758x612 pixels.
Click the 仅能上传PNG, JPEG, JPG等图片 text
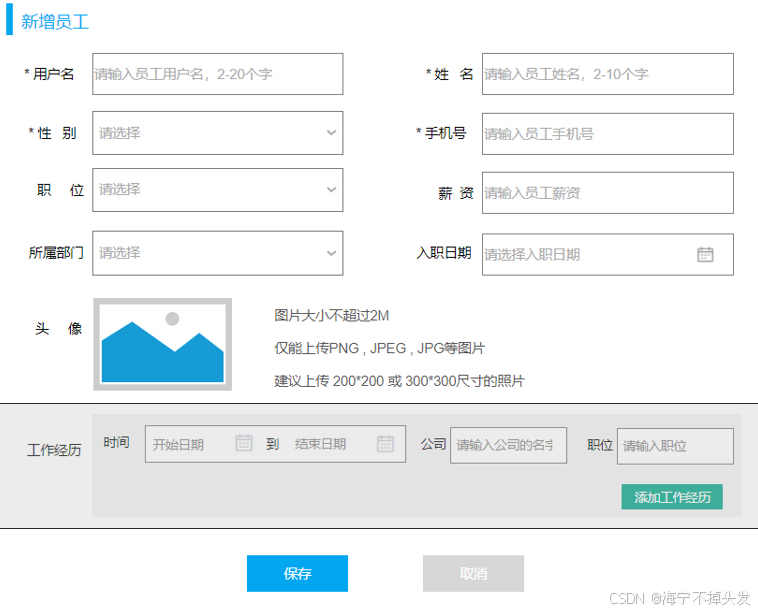[379, 348]
